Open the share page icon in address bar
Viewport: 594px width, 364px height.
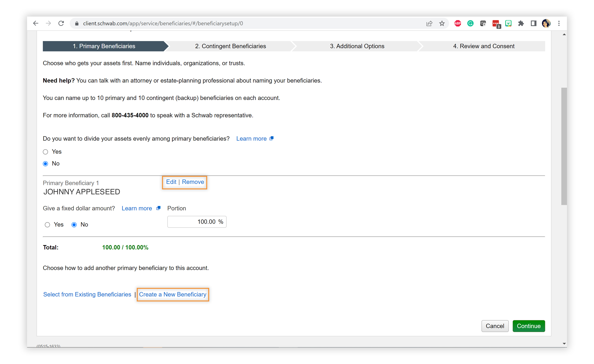[429, 23]
